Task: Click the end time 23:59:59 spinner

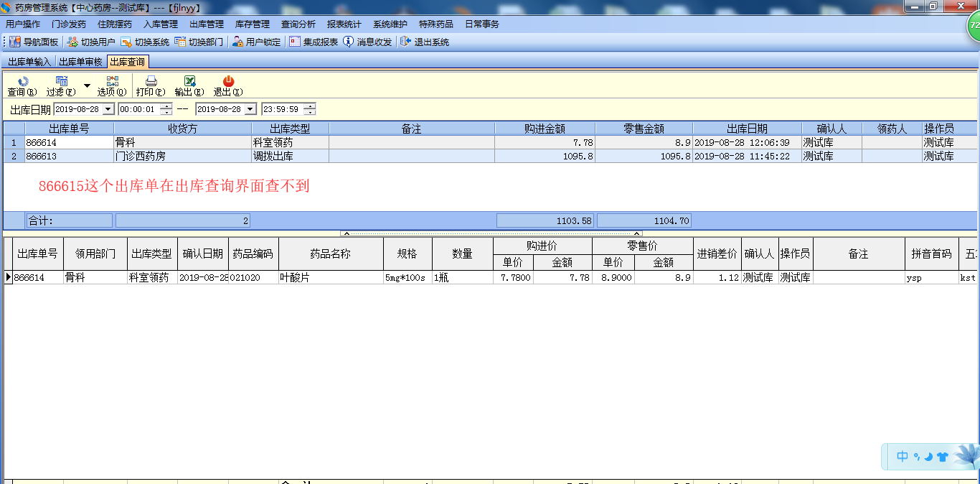Action: (309, 109)
